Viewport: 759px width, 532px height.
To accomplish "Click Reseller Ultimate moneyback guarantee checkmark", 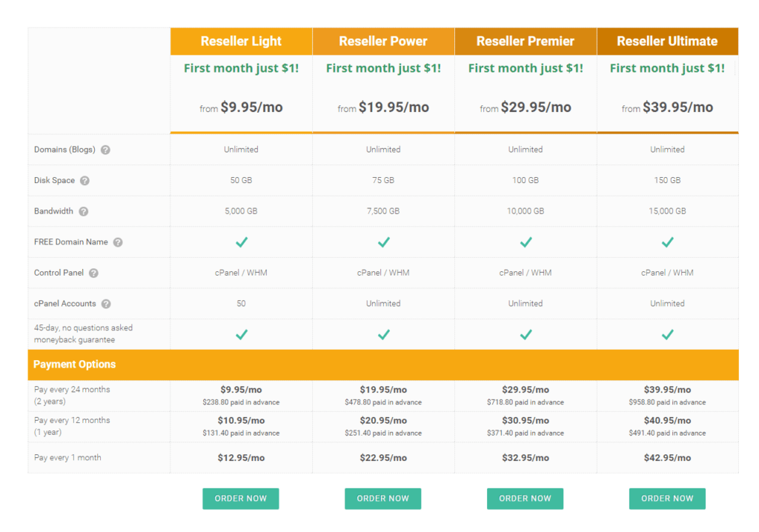I will point(668,334).
